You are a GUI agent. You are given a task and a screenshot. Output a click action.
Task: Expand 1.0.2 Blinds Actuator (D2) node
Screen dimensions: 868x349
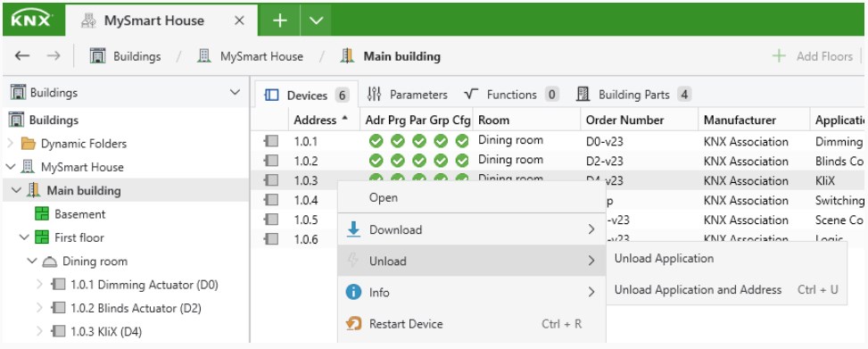(x=39, y=308)
